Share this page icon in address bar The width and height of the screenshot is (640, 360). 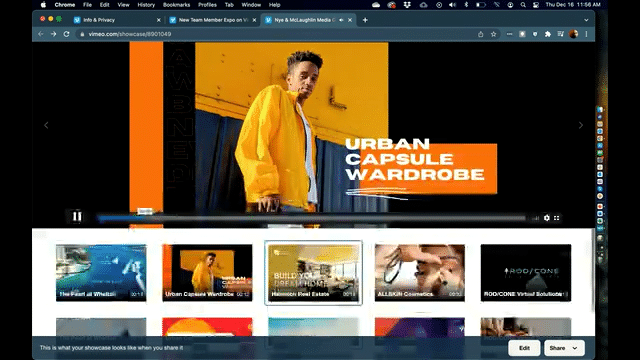[x=480, y=34]
